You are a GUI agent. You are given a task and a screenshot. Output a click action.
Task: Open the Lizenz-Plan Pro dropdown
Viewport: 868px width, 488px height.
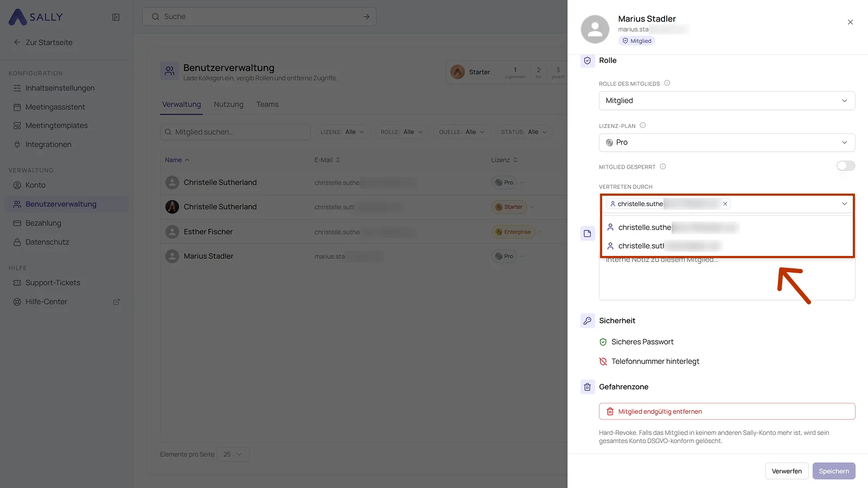pos(727,143)
